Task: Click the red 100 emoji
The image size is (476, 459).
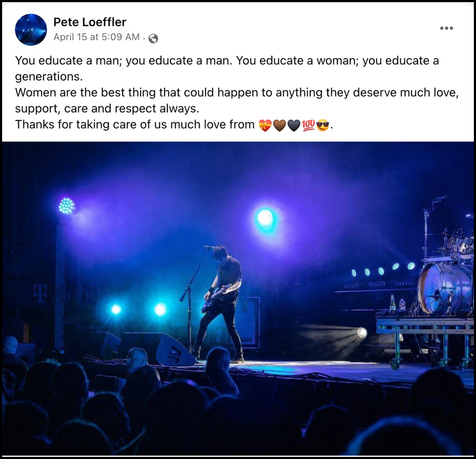Action: point(308,125)
